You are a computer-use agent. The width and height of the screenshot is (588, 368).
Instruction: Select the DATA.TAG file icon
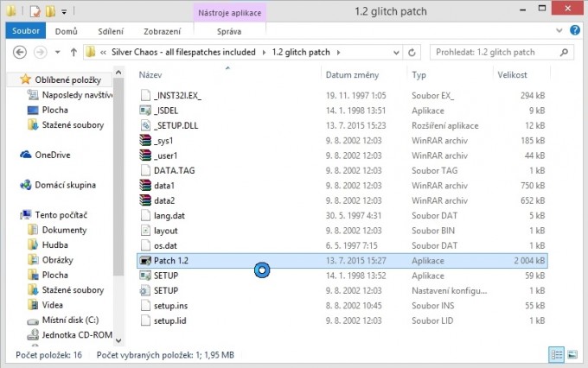(145, 170)
